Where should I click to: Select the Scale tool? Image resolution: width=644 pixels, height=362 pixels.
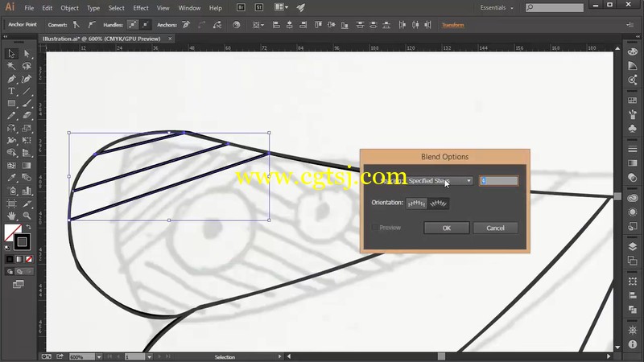coord(27,128)
